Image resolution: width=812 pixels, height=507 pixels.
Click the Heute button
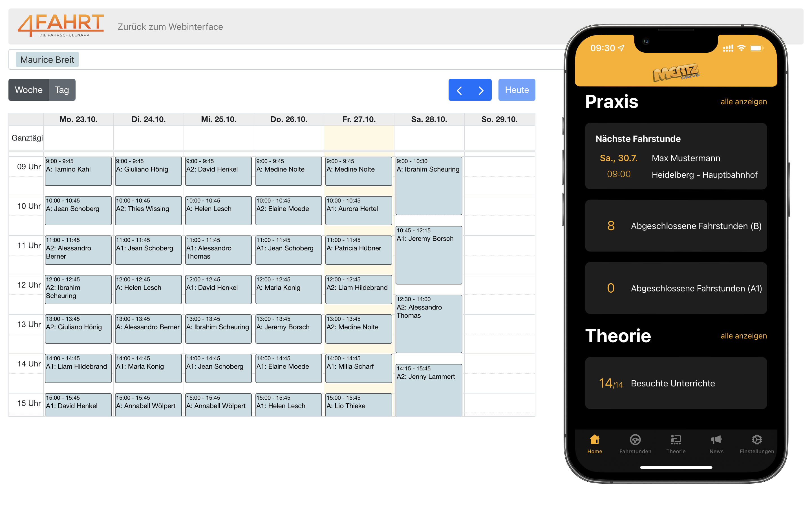tap(517, 89)
